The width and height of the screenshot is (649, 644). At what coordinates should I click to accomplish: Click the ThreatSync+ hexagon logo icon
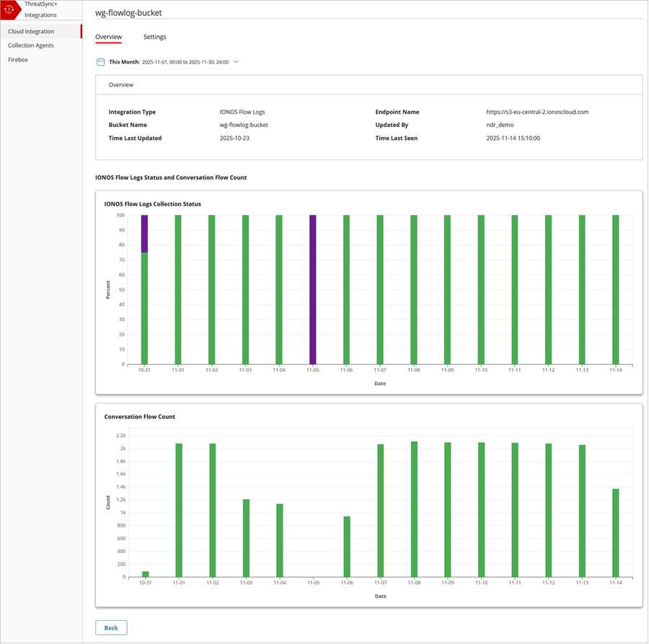click(x=10, y=10)
